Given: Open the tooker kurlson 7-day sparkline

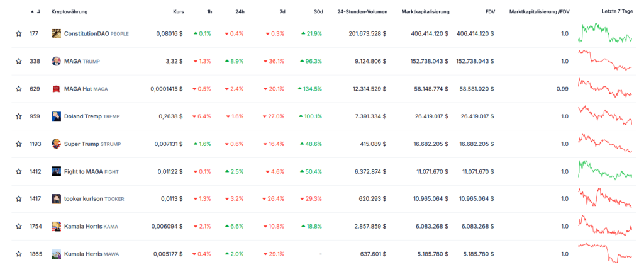Looking at the screenshot, I should click(x=605, y=198).
